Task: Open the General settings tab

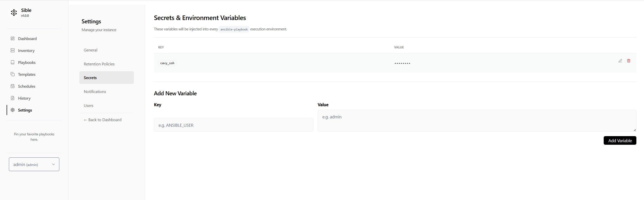Action: pyautogui.click(x=91, y=50)
